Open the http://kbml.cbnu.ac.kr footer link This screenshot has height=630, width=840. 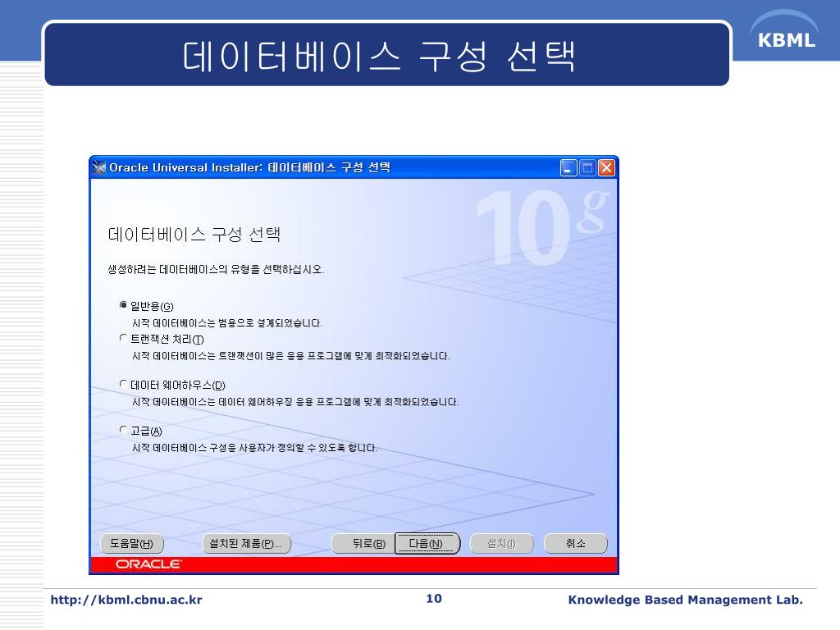tap(126, 600)
